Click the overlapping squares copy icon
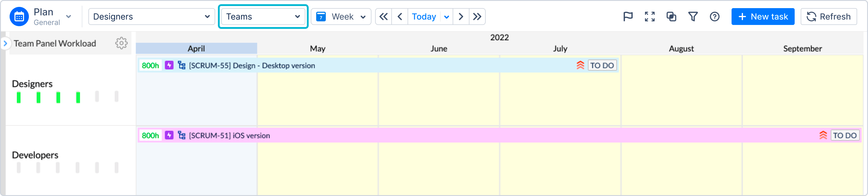Image resolution: width=868 pixels, height=196 pixels. (671, 17)
